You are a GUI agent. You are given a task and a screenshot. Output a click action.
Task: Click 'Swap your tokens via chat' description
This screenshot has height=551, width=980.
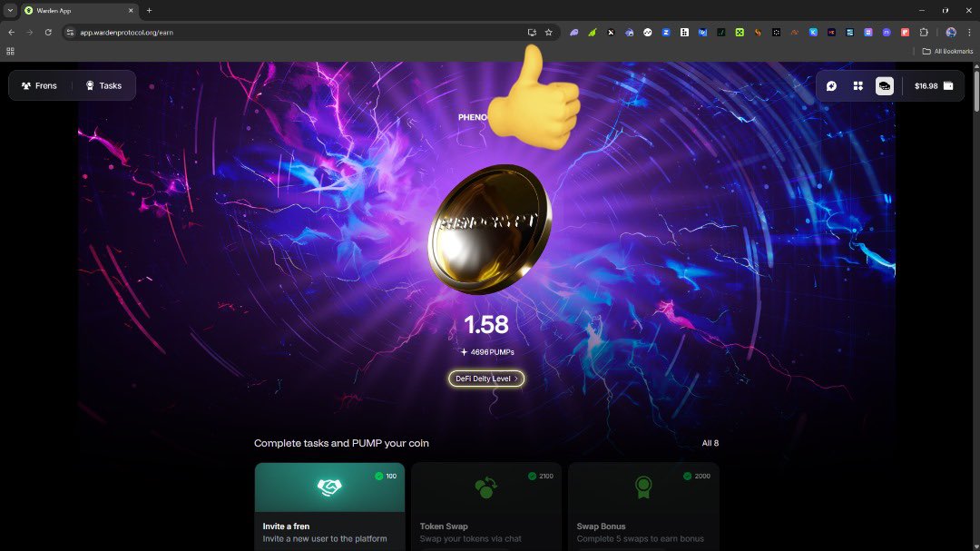[x=471, y=538]
